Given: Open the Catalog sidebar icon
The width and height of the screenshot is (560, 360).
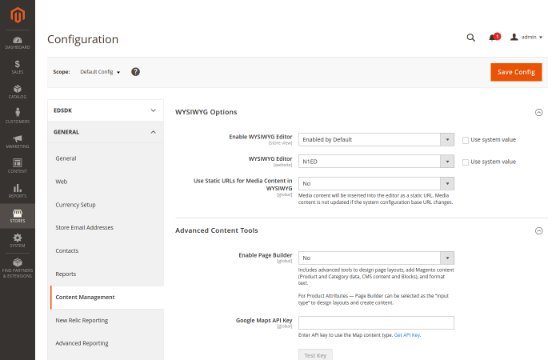Looking at the screenshot, I should click(18, 92).
